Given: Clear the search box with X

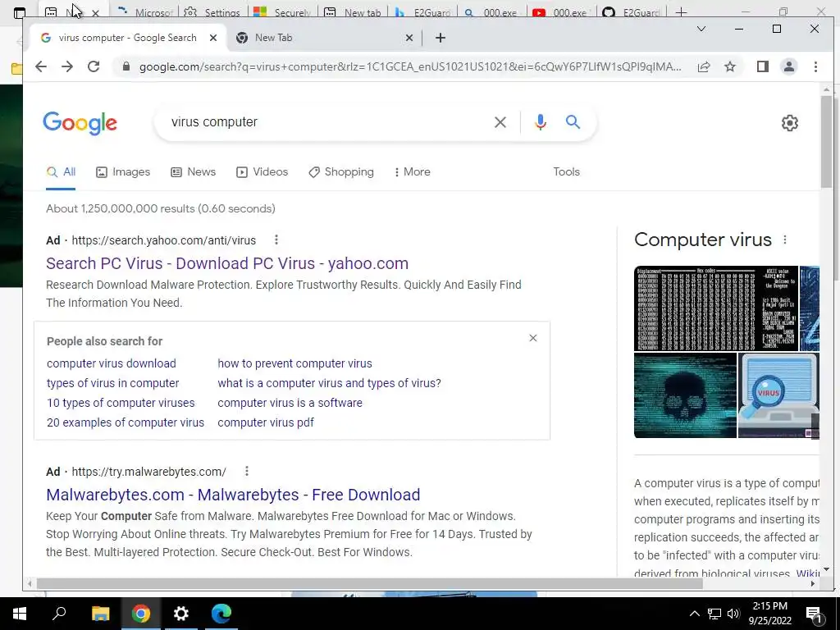Looking at the screenshot, I should [500, 122].
